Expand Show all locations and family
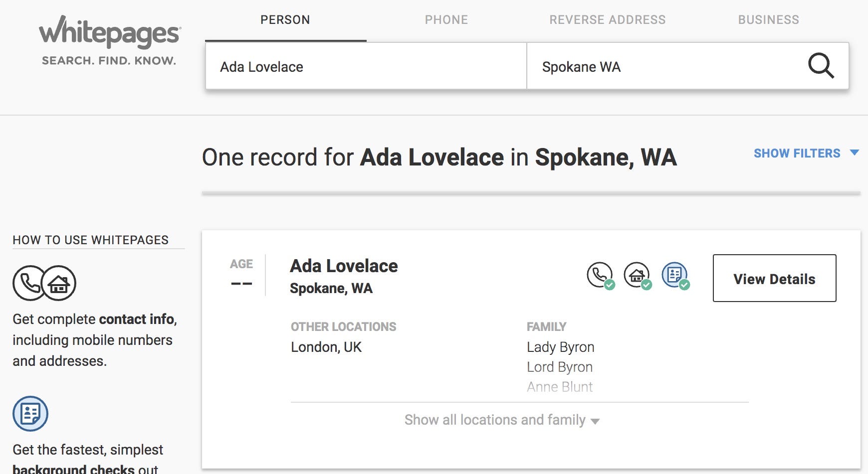 coord(502,420)
